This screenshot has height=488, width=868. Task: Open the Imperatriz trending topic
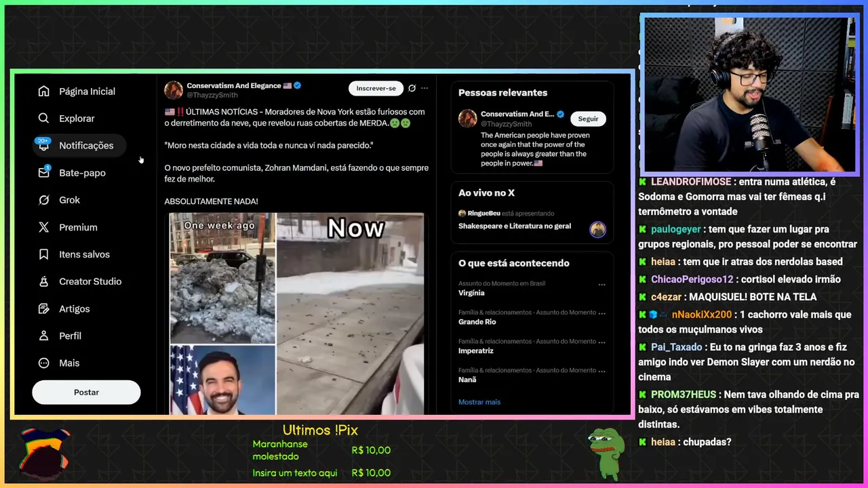point(476,350)
